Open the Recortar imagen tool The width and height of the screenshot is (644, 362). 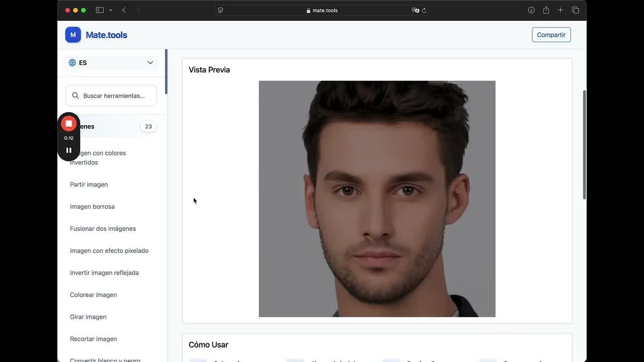(x=93, y=339)
